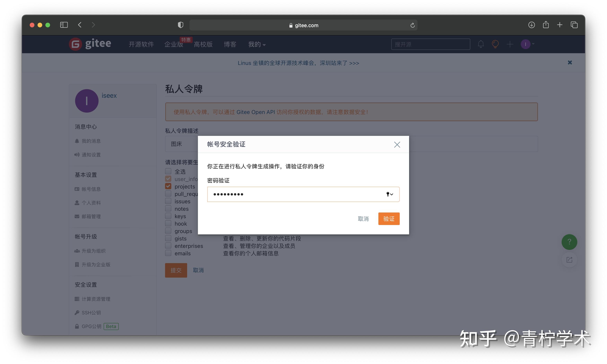Open the Linus 开源技术峰会 banner link
Viewport: 607px width, 364px height.
(x=298, y=63)
